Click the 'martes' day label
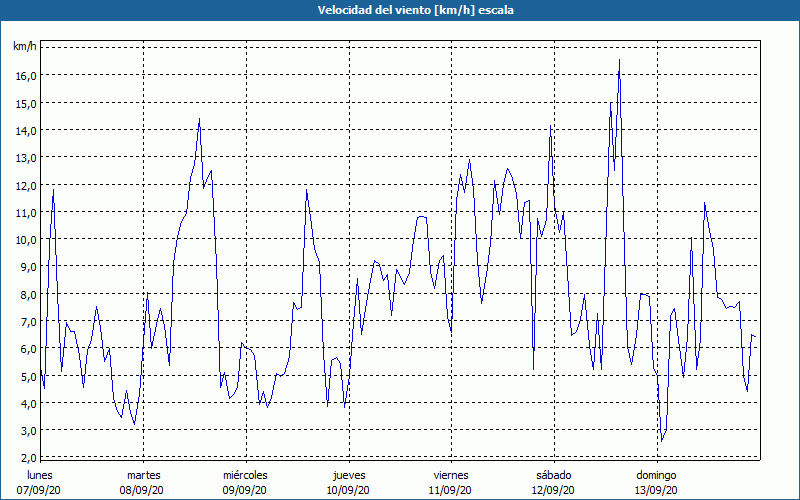 click(143, 475)
